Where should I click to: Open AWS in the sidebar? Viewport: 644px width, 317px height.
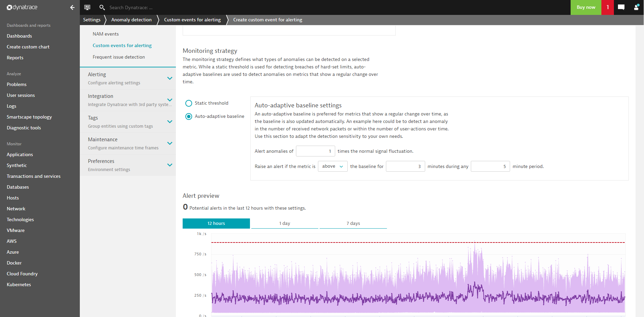[x=11, y=241]
